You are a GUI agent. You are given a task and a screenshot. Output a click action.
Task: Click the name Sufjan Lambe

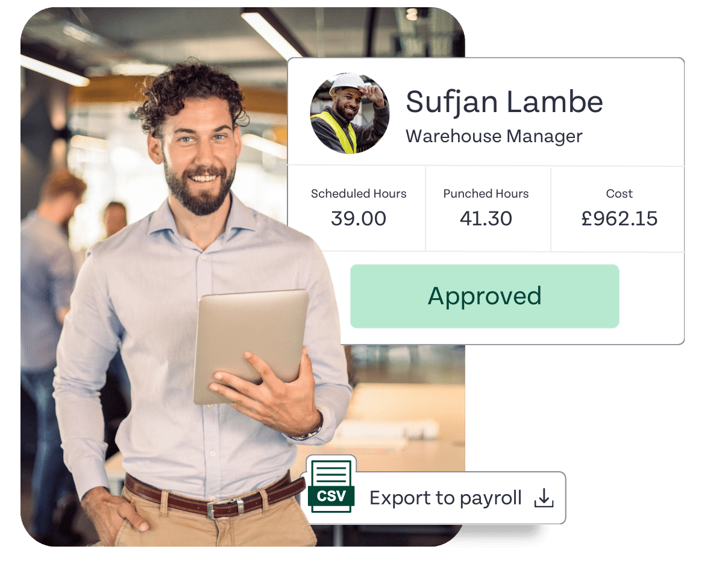click(x=504, y=102)
